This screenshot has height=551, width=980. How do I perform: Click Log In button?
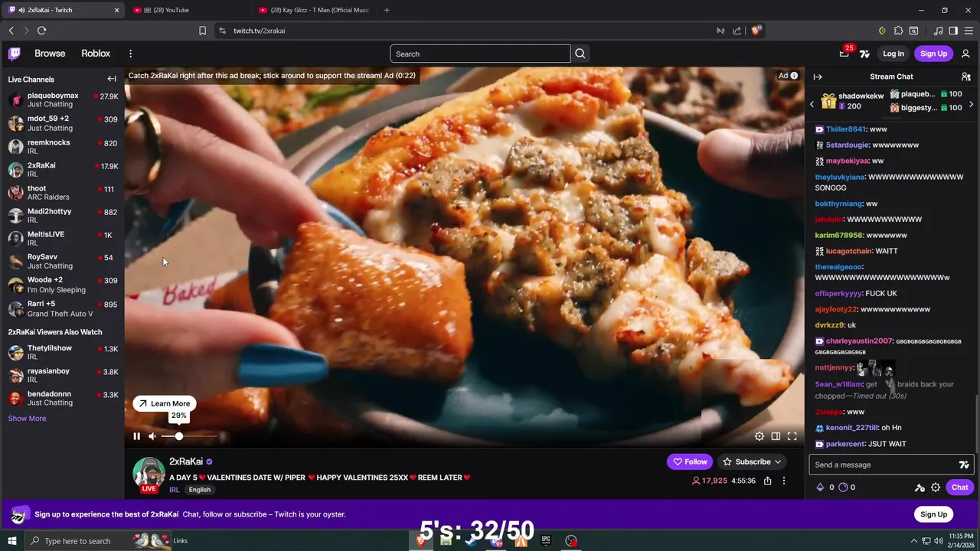pyautogui.click(x=893, y=54)
